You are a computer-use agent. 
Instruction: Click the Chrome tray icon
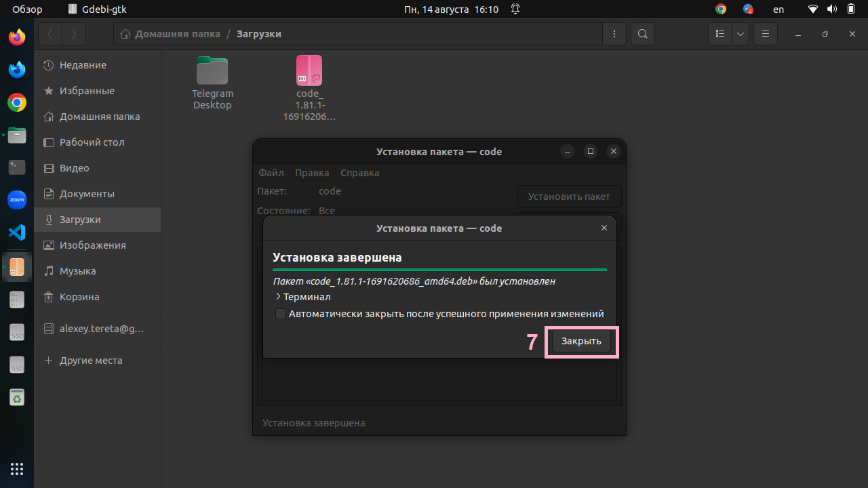click(721, 9)
